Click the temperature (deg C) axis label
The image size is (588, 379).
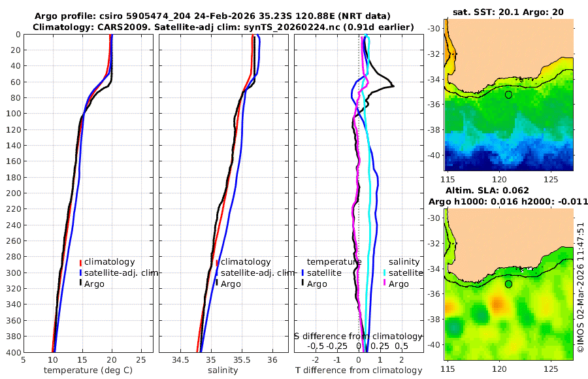88,371
